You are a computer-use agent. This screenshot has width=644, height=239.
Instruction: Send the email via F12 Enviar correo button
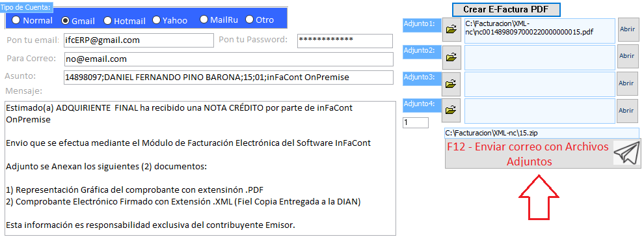pyautogui.click(x=543, y=154)
